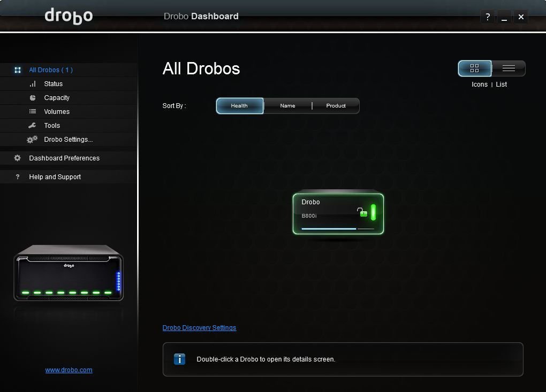Click the All Drobos page heading
The image size is (546, 392).
point(201,68)
